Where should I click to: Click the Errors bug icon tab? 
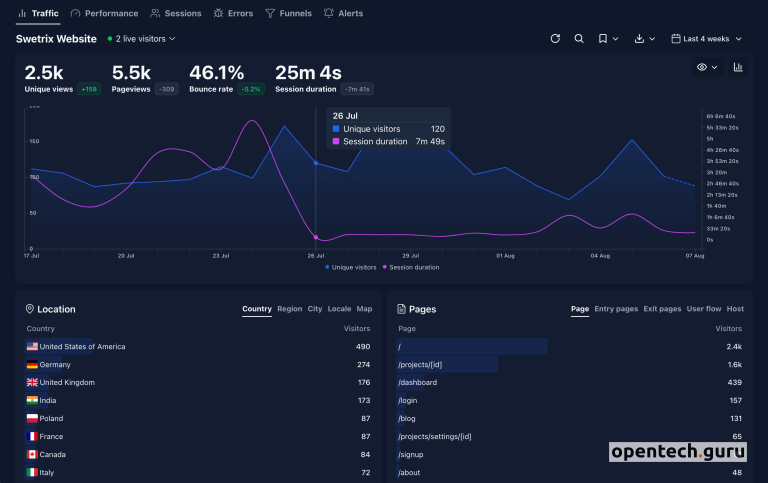[219, 14]
